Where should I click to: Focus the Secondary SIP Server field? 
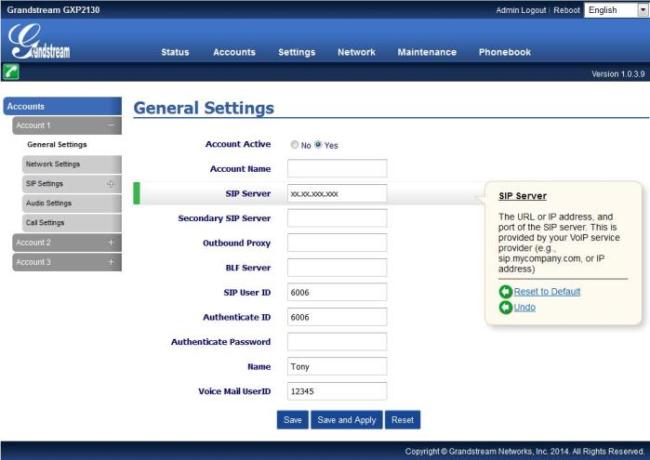point(337,218)
